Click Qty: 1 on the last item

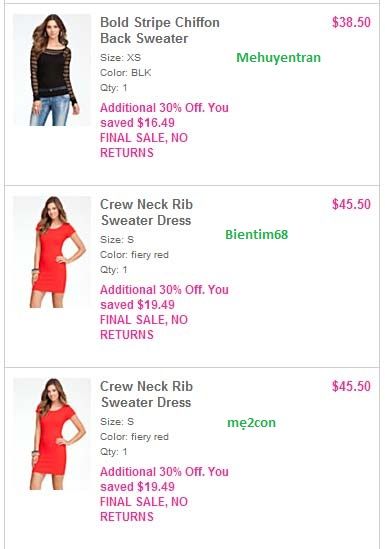tap(114, 452)
